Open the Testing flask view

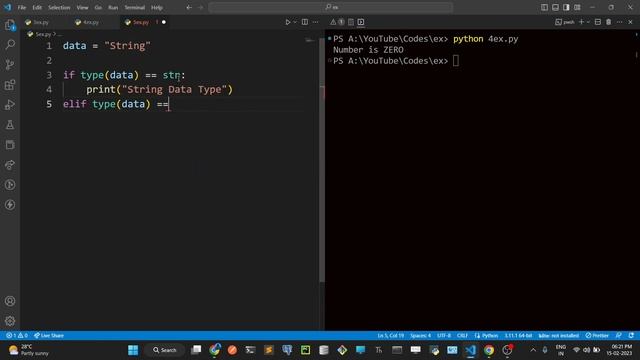click(10, 125)
